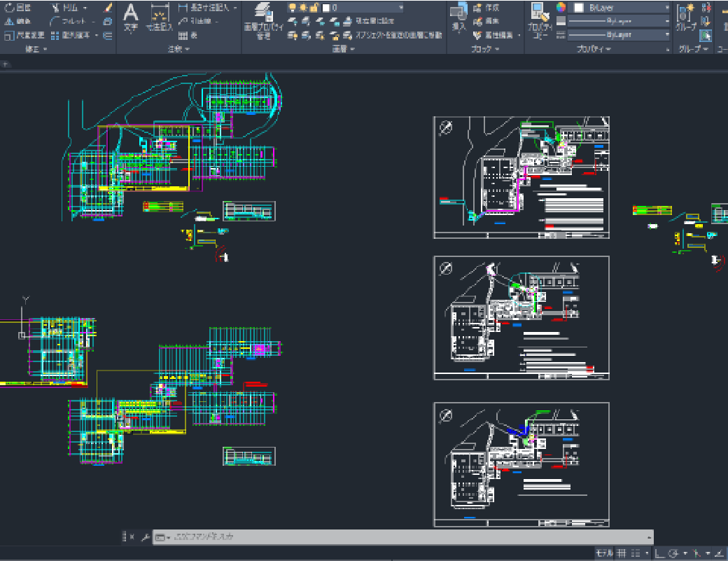Select the Mirror (鏡像) tool
Image resolution: width=728 pixels, height=561 pixels.
(17, 21)
